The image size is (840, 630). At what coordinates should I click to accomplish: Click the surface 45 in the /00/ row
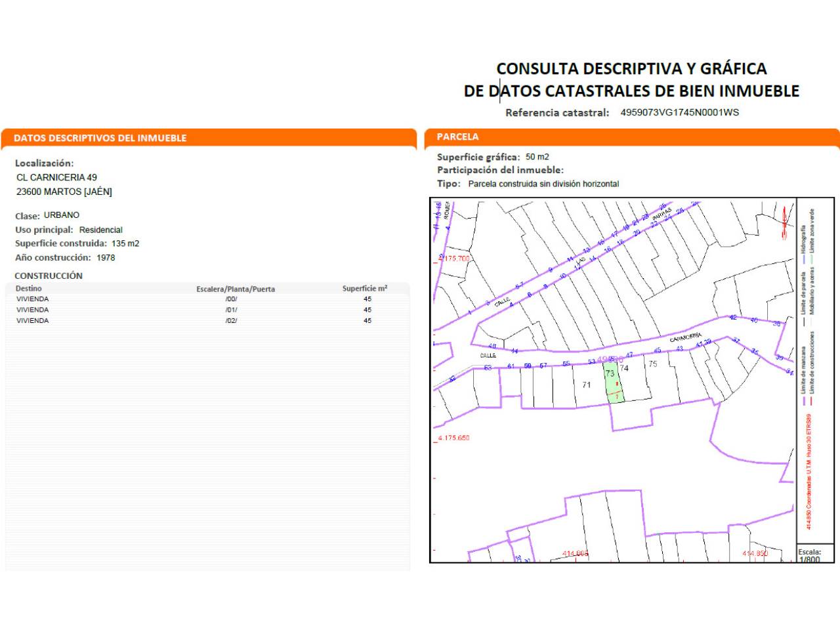click(x=367, y=299)
